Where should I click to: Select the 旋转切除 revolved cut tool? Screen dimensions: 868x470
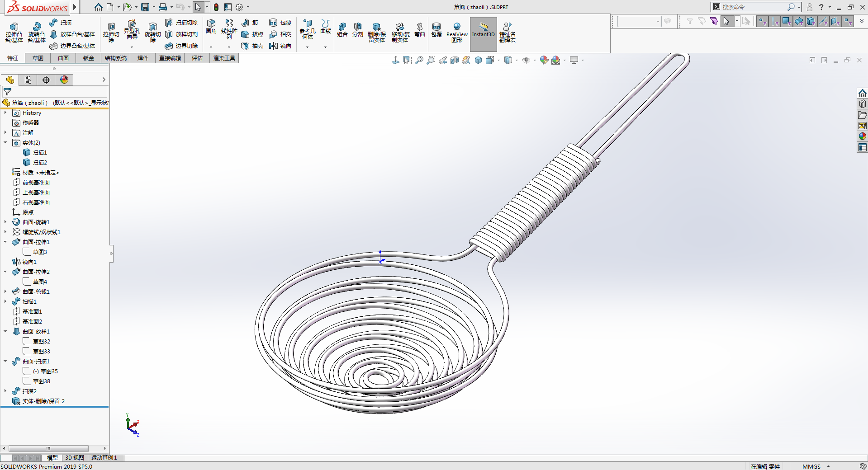[152, 33]
